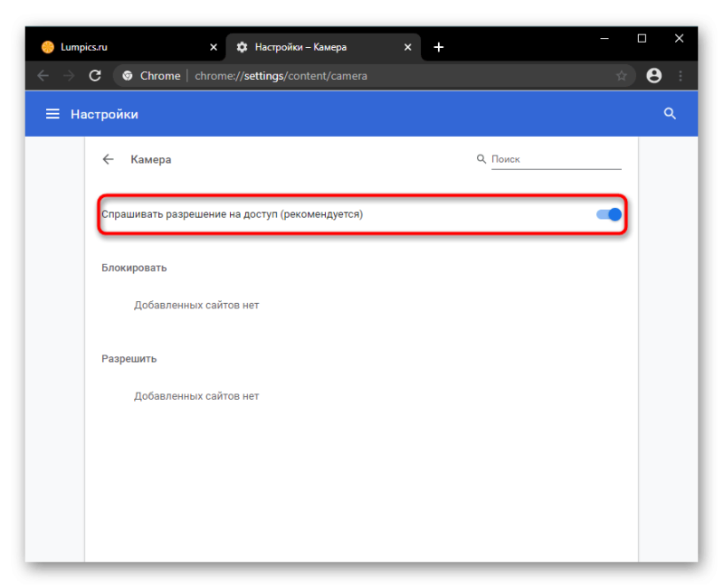Click the magnifier icon beside Поиск
724x588 pixels.
(481, 159)
